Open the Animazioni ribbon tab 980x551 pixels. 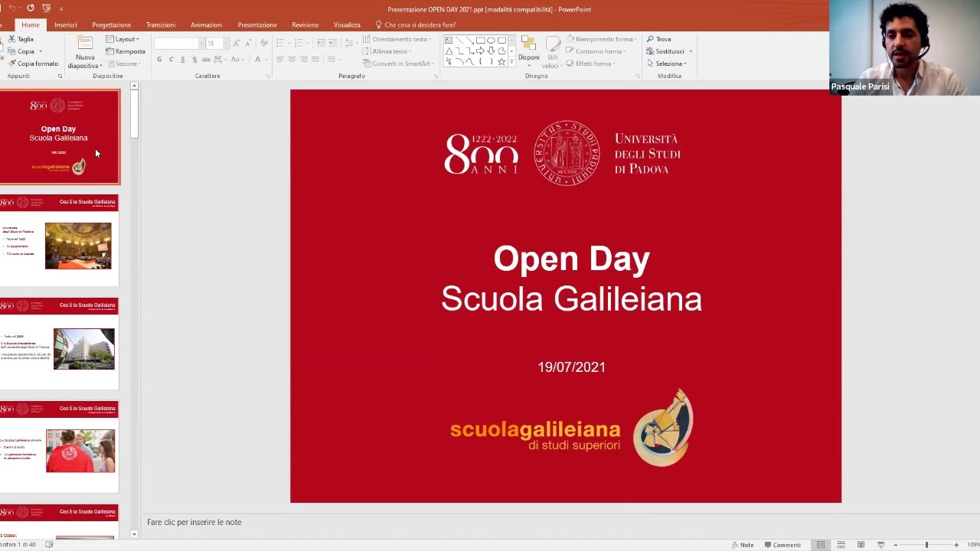(x=207, y=24)
